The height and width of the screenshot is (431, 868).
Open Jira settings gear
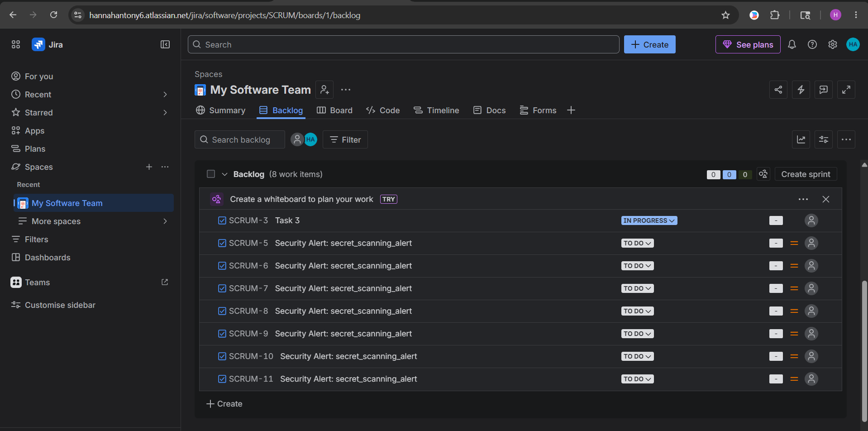point(833,44)
